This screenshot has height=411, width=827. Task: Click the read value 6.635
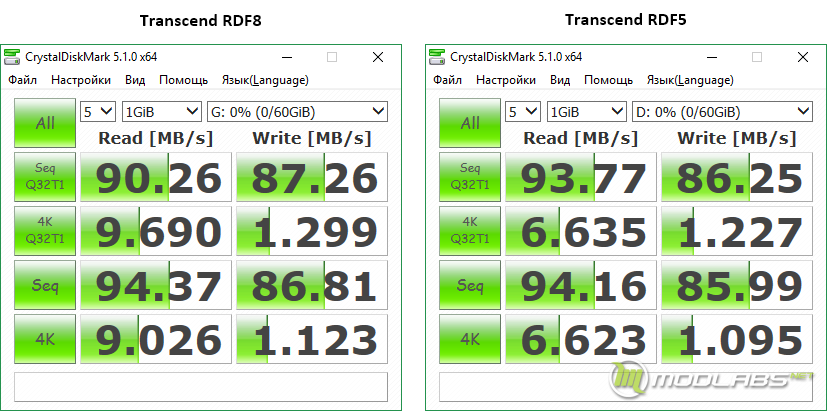pos(581,231)
